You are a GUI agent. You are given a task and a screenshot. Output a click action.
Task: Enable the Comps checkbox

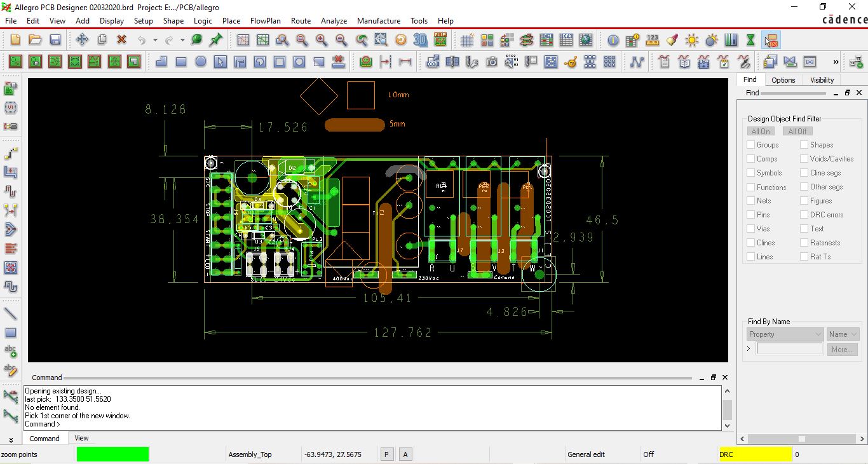pyautogui.click(x=751, y=159)
